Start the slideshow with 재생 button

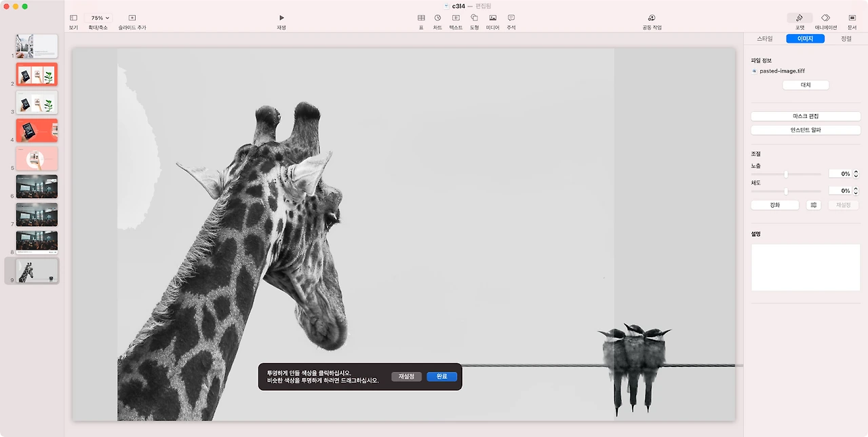pyautogui.click(x=281, y=18)
